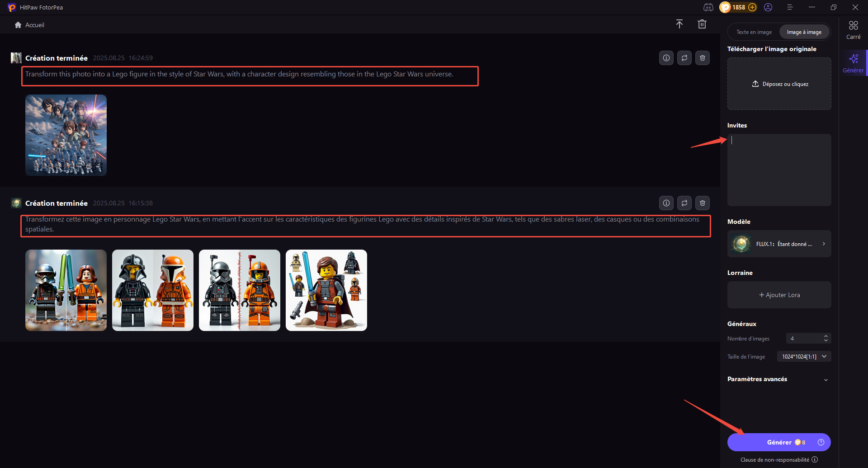Increase Nombre d'images with stepper arrow
The image size is (868, 468).
pos(826,336)
